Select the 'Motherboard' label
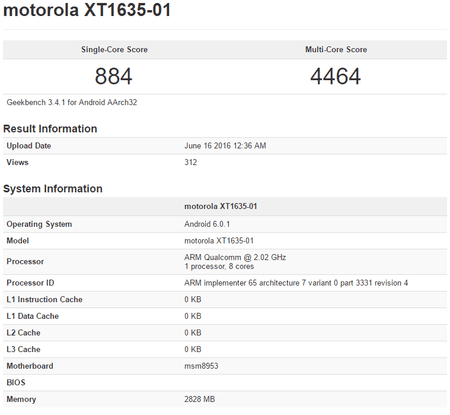This screenshot has height=415, width=450. pos(30,366)
